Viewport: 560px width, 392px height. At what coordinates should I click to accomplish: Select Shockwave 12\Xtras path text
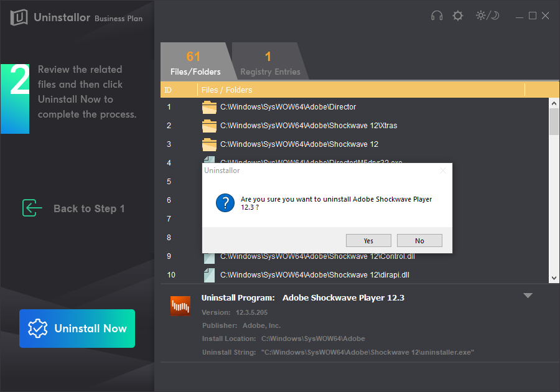pos(309,126)
